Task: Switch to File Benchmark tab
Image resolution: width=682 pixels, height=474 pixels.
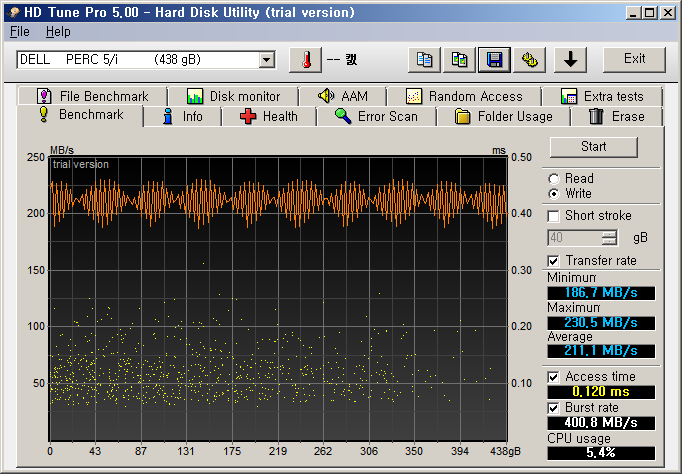Action: point(92,96)
